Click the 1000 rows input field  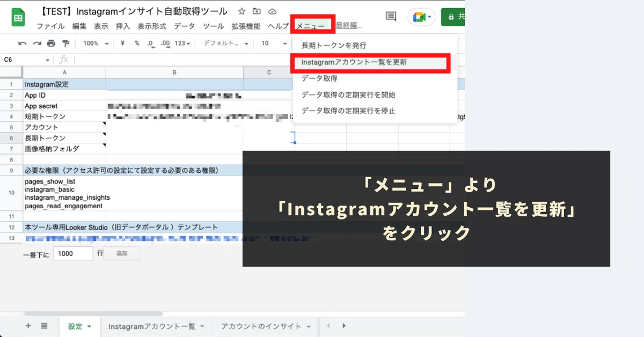tap(73, 254)
